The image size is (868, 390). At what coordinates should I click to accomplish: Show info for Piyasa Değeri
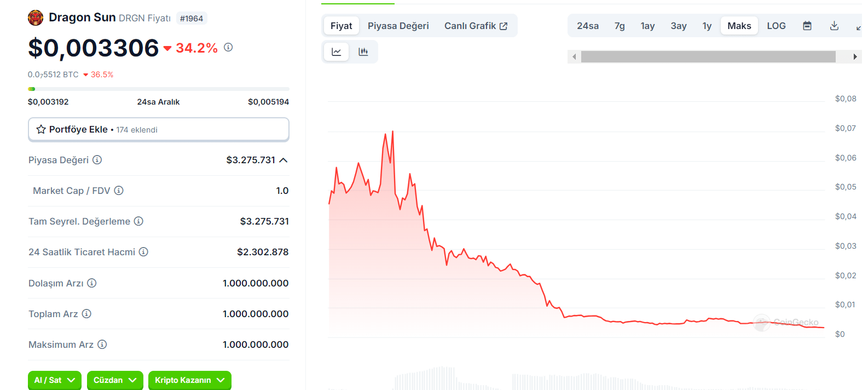point(97,160)
